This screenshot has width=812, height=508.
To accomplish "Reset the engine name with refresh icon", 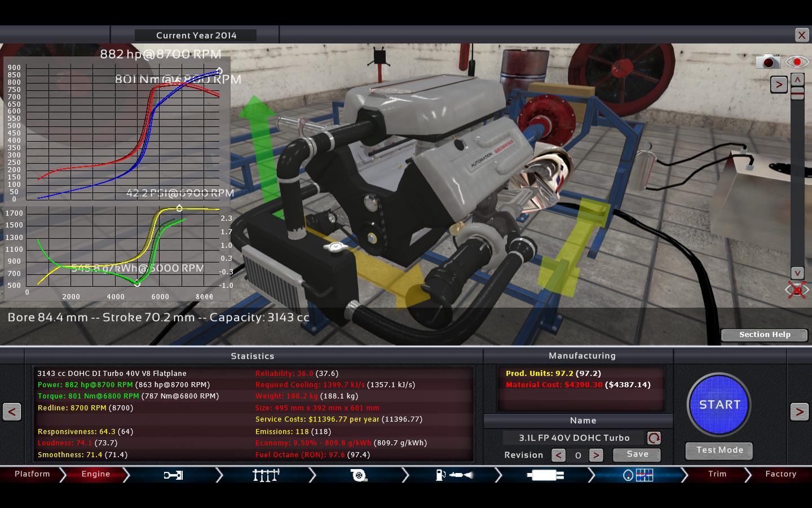I will pos(654,438).
